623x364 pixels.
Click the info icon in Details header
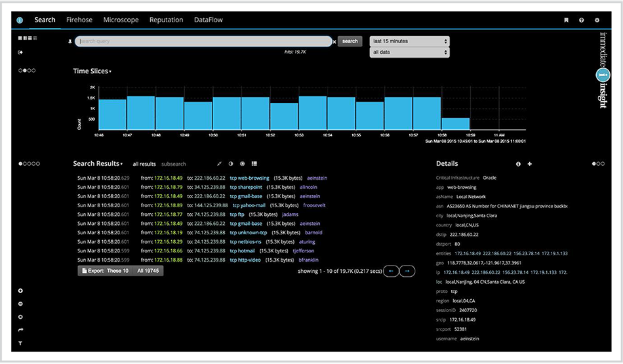tap(518, 164)
